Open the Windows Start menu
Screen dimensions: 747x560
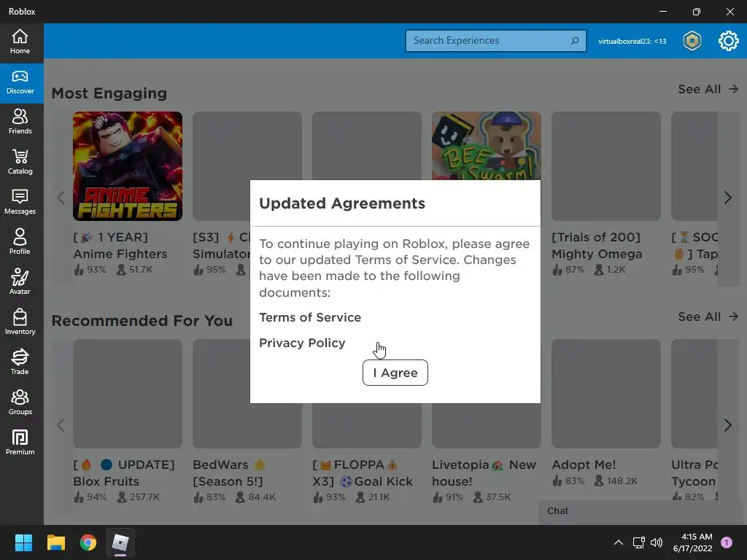(x=23, y=542)
